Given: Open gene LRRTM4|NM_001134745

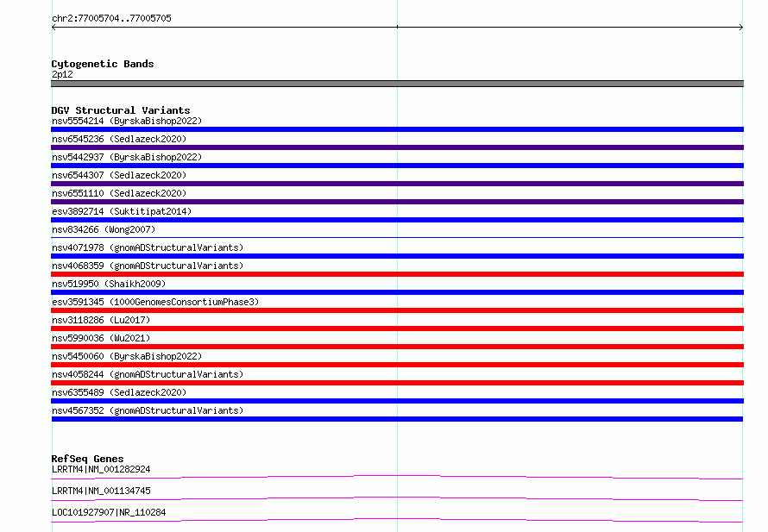Looking at the screenshot, I should [101, 491].
